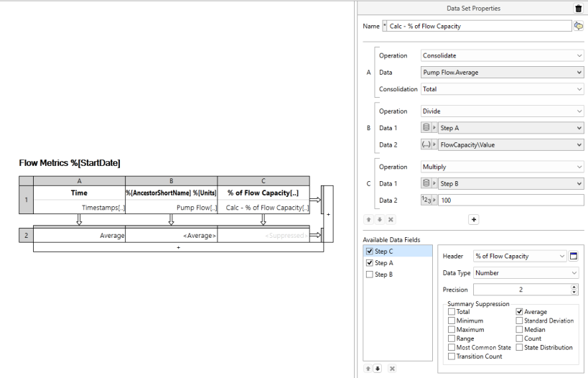The width and height of the screenshot is (588, 378).
Task: Open Step C Data 1 Step B dropdown
Action: point(510,183)
